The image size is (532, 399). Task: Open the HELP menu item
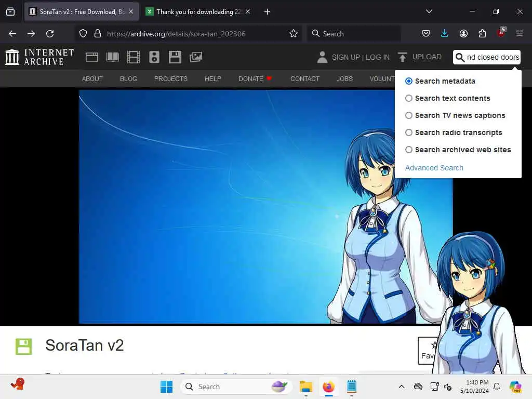[x=213, y=79]
